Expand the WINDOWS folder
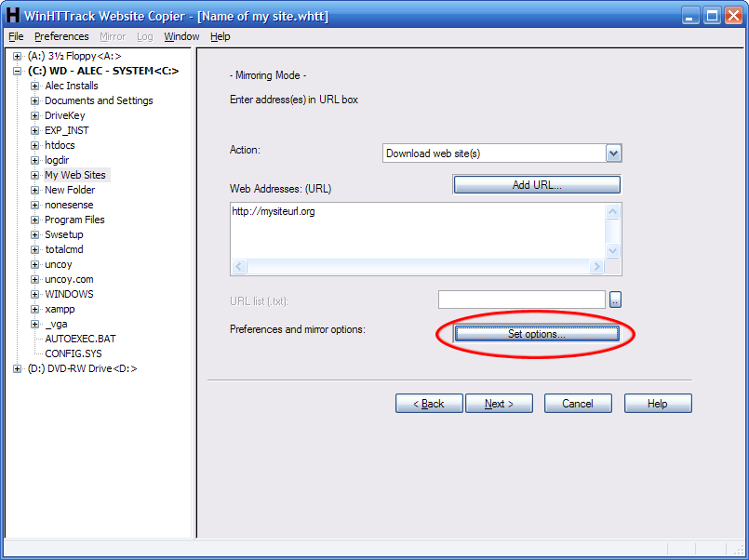This screenshot has width=749, height=560. 34,294
